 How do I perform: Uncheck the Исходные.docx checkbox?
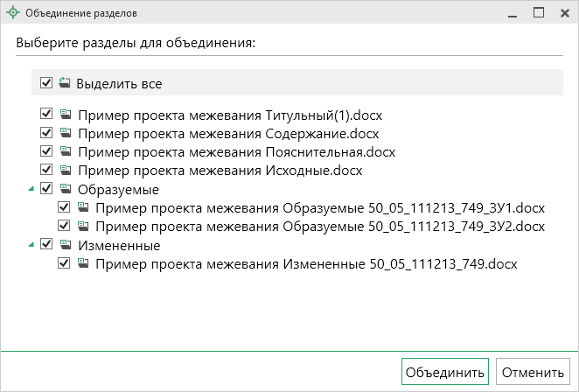[x=45, y=170]
